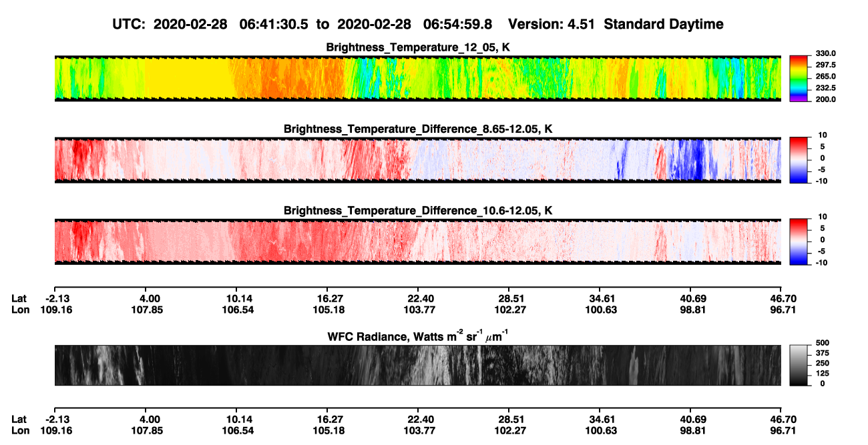Click longitude '105.18' on the axis above WFC Radiance

pyautogui.click(x=329, y=310)
